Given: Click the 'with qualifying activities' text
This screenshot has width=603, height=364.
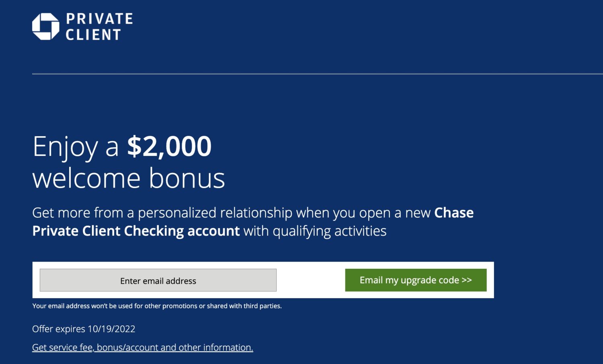Looking at the screenshot, I should click(x=315, y=231).
